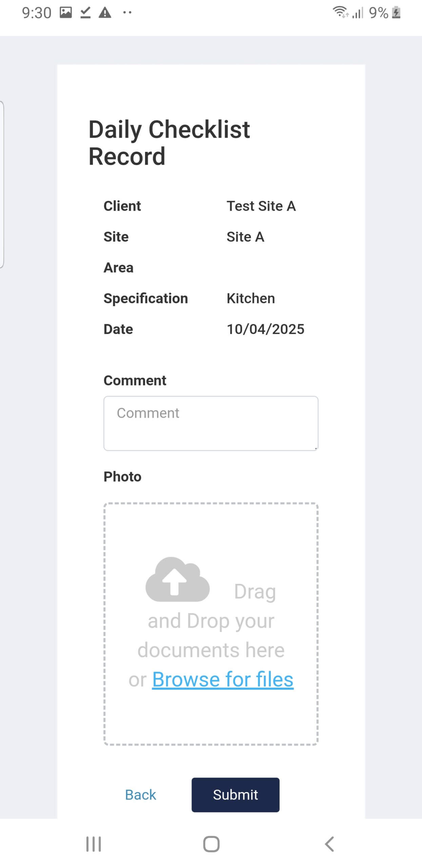The image size is (422, 868).
Task: Click the cloud upload icon
Action: click(177, 579)
